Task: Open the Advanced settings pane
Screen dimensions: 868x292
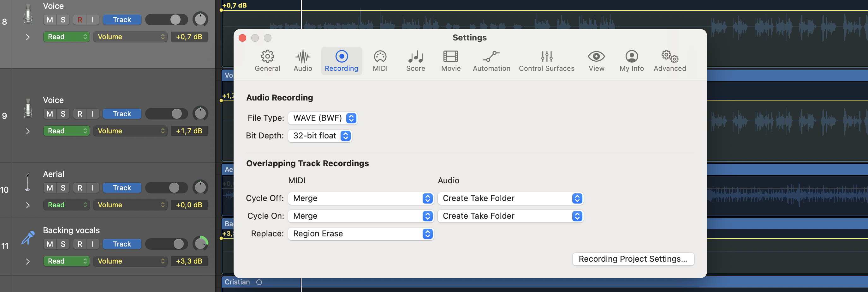Action: pos(670,61)
